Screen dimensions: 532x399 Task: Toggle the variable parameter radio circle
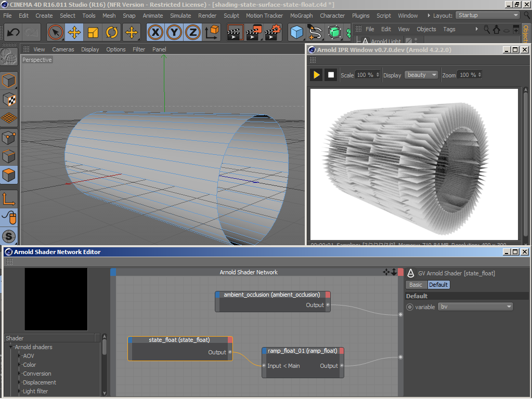(410, 307)
